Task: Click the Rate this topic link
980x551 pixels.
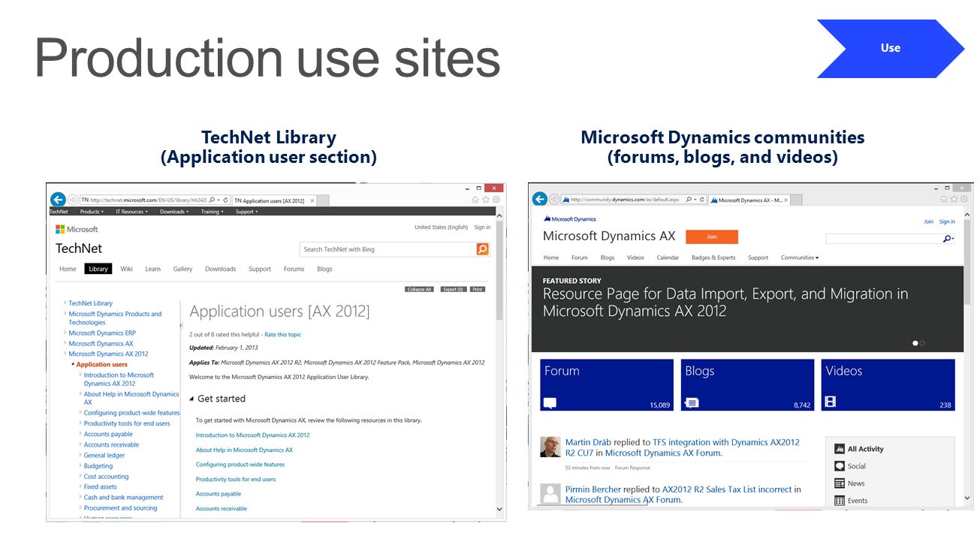Action: tap(283, 334)
